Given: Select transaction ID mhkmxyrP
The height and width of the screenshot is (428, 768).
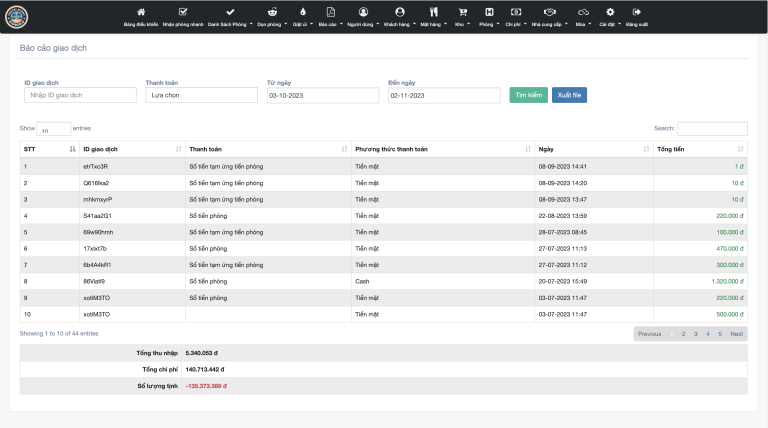Looking at the screenshot, I should [x=97, y=199].
